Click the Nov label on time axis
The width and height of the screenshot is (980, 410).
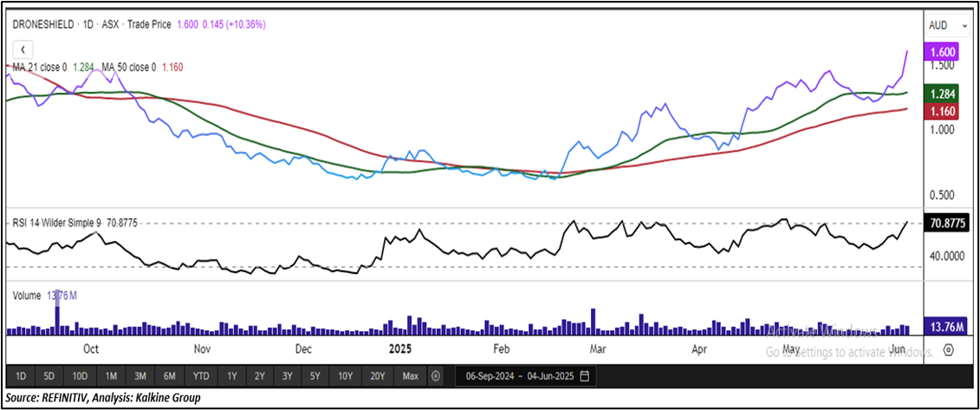pos(202,348)
